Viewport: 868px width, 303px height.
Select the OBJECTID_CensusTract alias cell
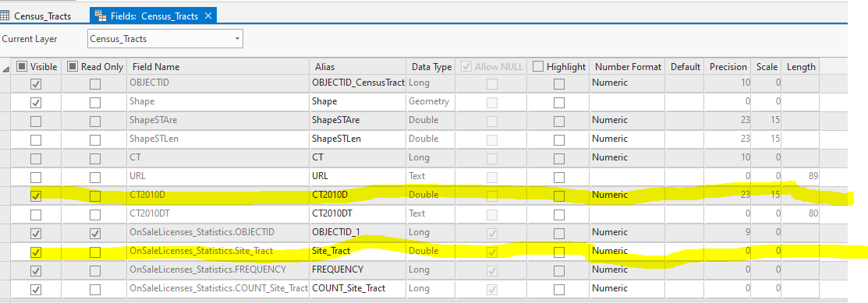[x=358, y=83]
